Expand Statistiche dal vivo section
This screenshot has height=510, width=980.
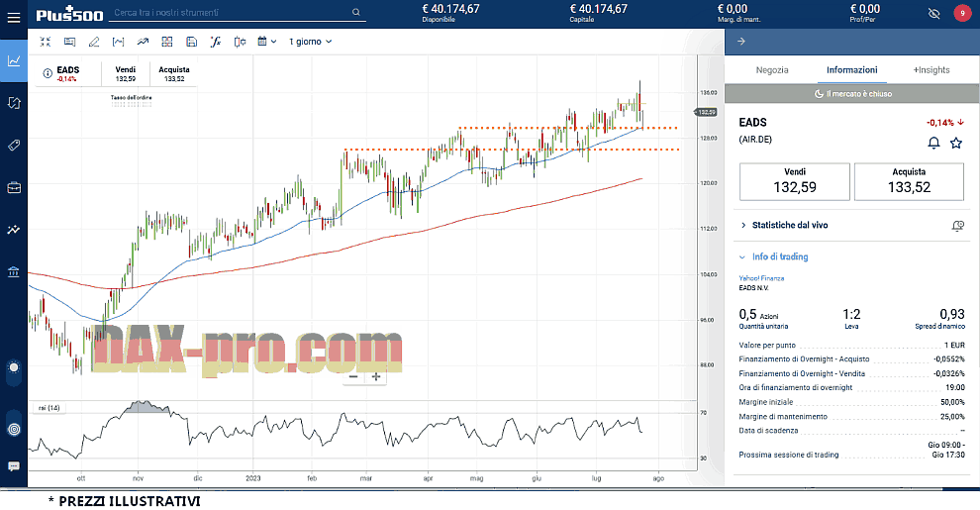pyautogui.click(x=789, y=225)
